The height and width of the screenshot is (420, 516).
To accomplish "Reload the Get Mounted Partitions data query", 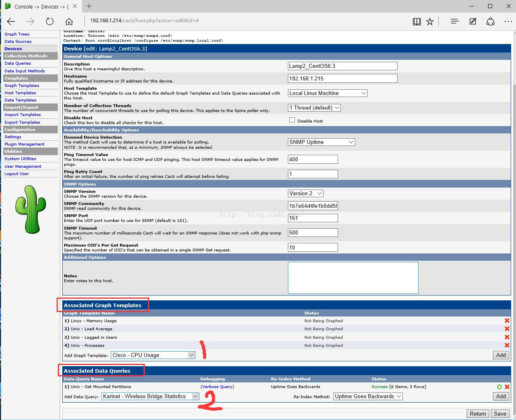I will pos(499,387).
